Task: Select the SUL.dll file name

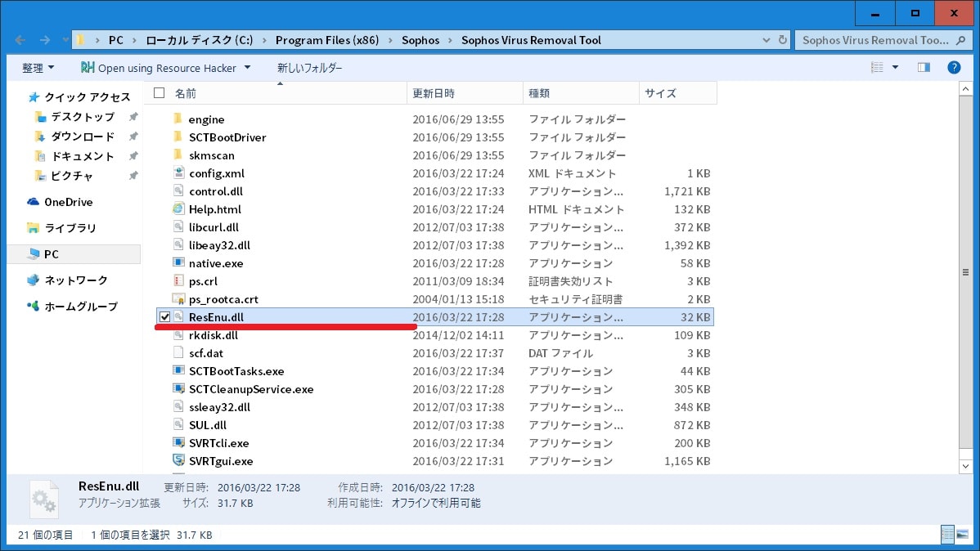Action: coord(208,425)
